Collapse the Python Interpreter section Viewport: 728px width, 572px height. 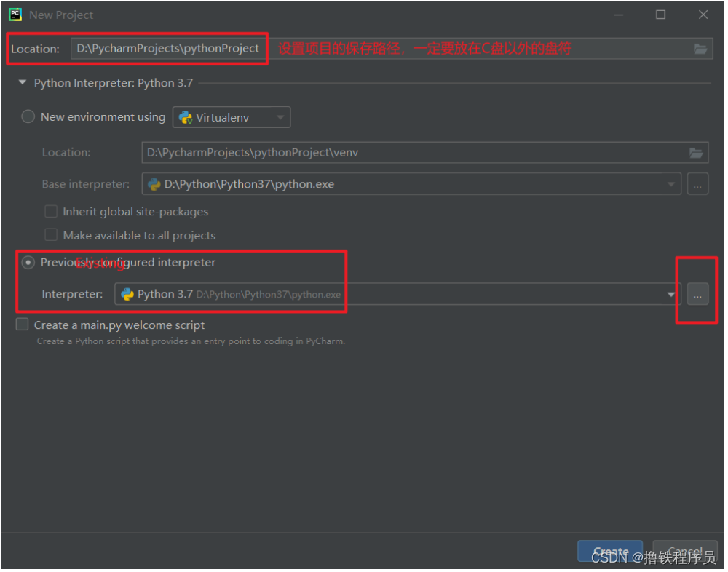[23, 83]
